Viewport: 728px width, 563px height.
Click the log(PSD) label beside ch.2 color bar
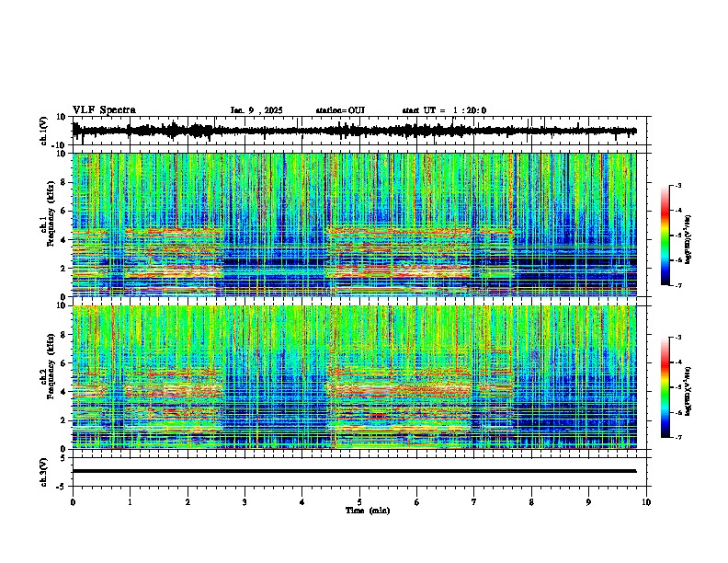click(688, 391)
